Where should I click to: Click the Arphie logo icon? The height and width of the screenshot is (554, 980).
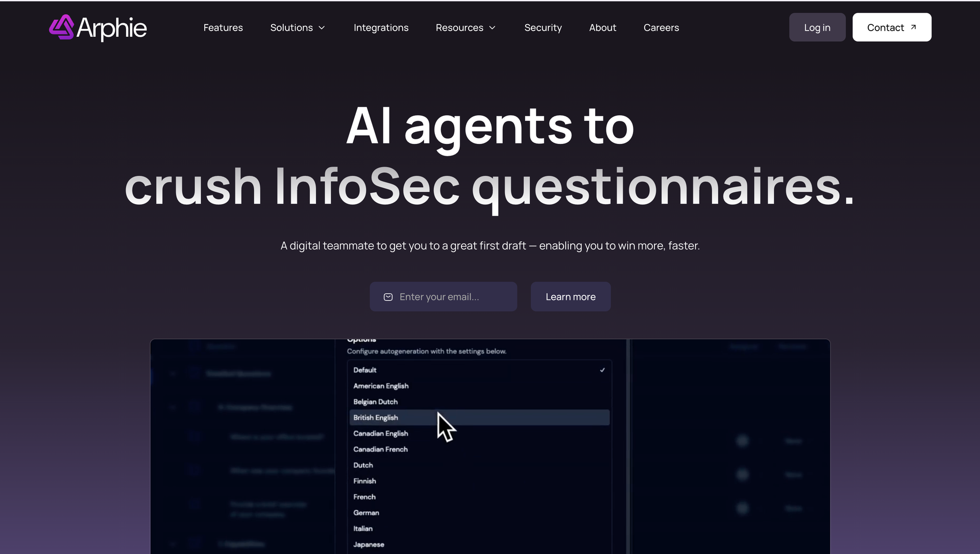click(x=62, y=27)
